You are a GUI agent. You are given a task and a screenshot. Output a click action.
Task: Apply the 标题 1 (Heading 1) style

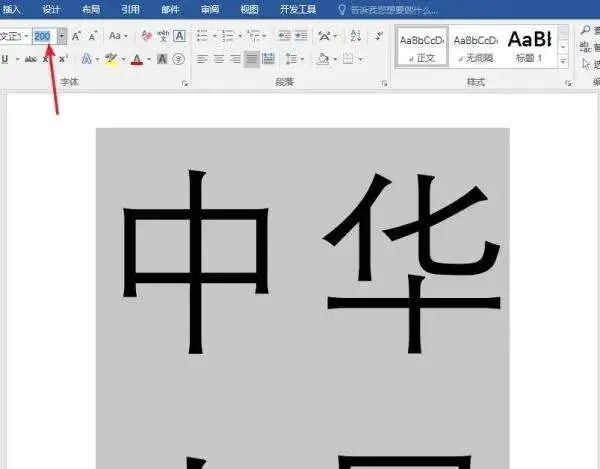pos(530,47)
